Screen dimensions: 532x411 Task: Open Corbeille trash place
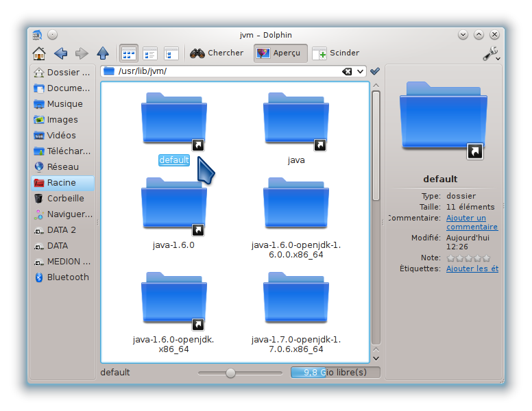click(x=63, y=199)
